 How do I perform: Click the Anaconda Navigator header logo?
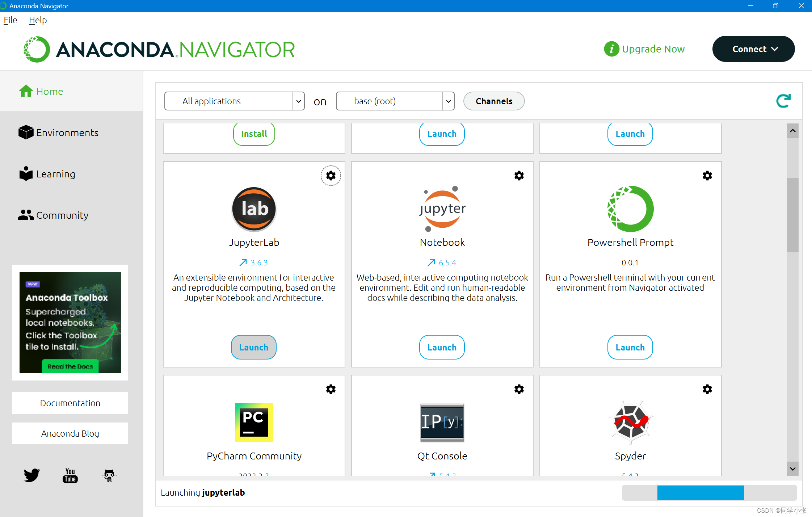(159, 49)
